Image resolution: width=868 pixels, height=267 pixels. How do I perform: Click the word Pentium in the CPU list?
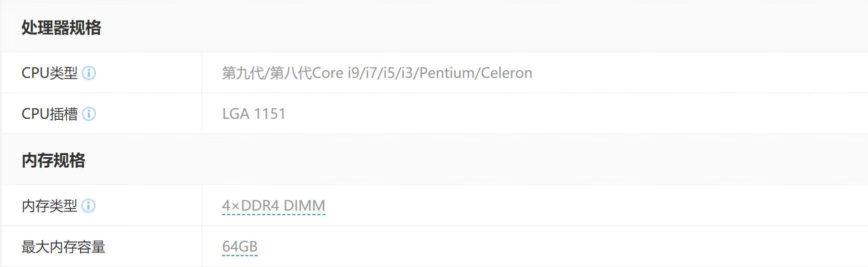446,73
